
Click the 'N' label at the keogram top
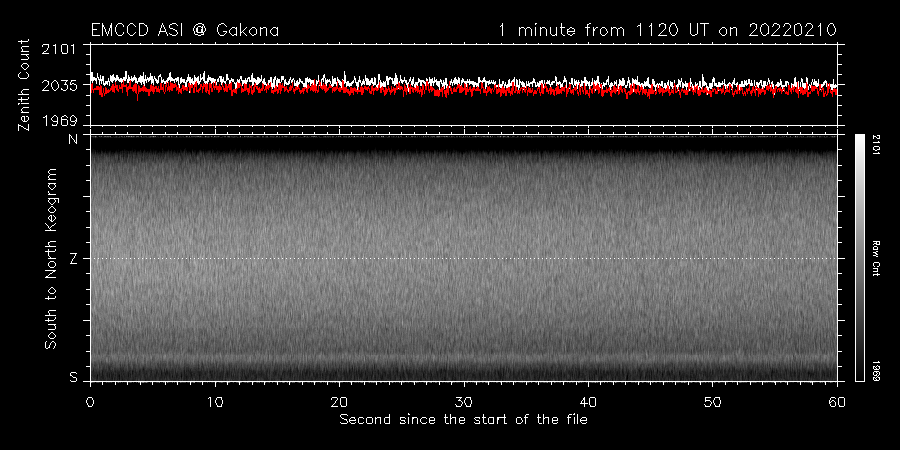coord(73,139)
